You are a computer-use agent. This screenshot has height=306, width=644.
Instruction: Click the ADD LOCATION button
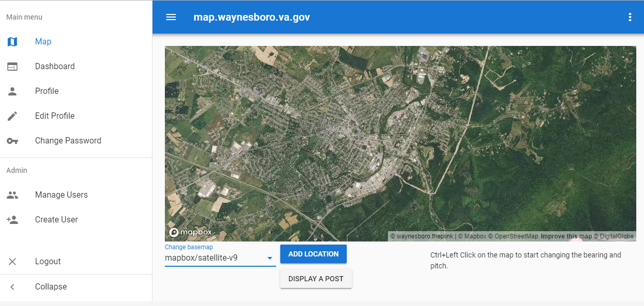(x=313, y=254)
